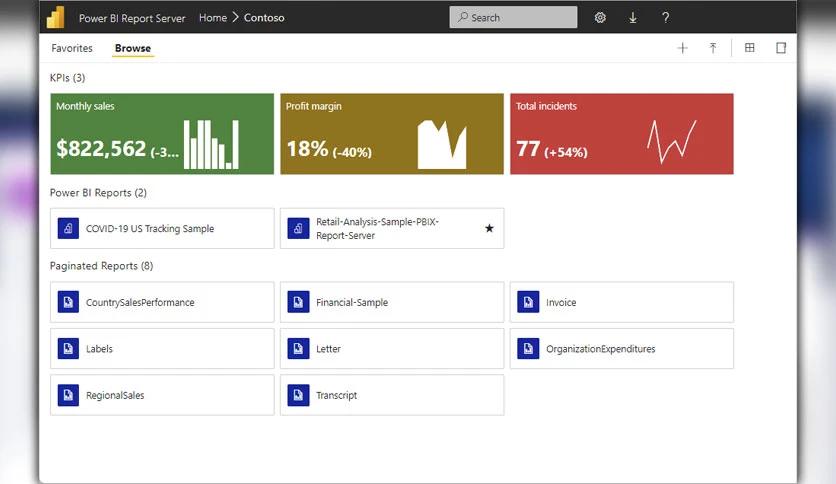
Task: Click into the Search box
Action: (x=513, y=18)
